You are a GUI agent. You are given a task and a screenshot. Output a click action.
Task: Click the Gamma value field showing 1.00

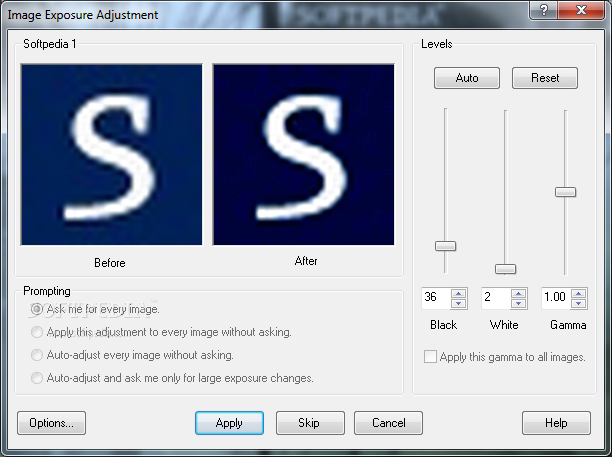(x=556, y=298)
